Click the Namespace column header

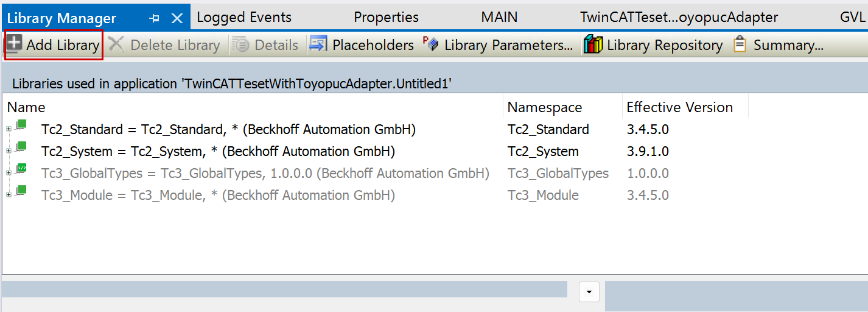pos(545,107)
